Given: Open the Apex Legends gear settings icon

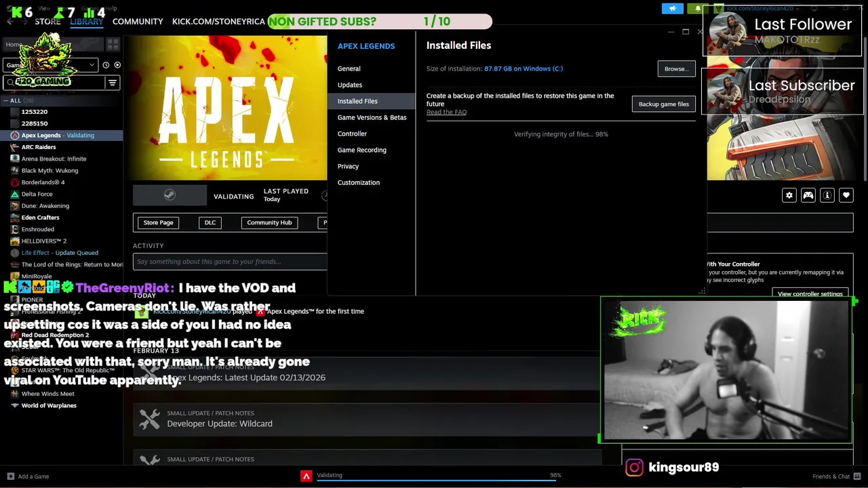Looking at the screenshot, I should coord(789,195).
